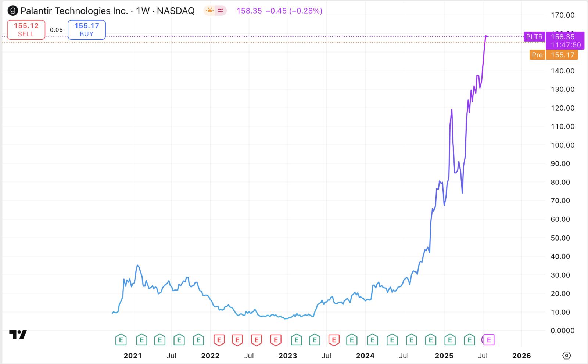The height and width of the screenshot is (364, 588).
Task: Click the purple PLTR price label tag
Action: (534, 37)
